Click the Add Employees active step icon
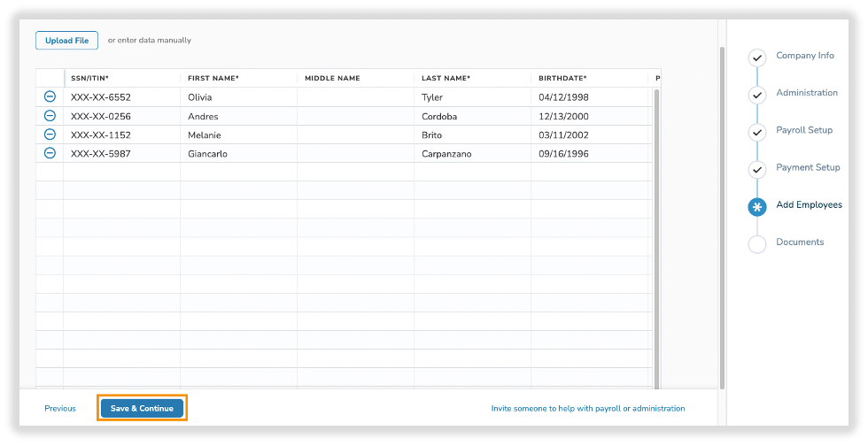Screen dimensions: 868x446 [x=756, y=207]
